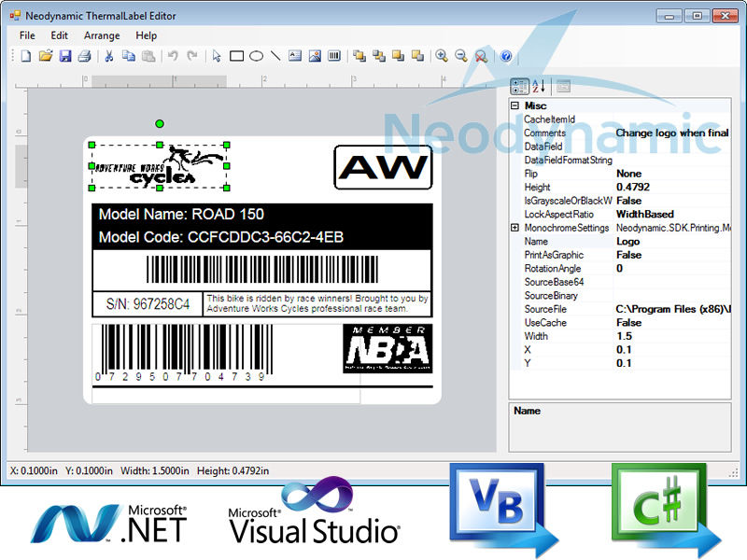Paste from clipboard icon
The width and height of the screenshot is (747, 560).
148,56
